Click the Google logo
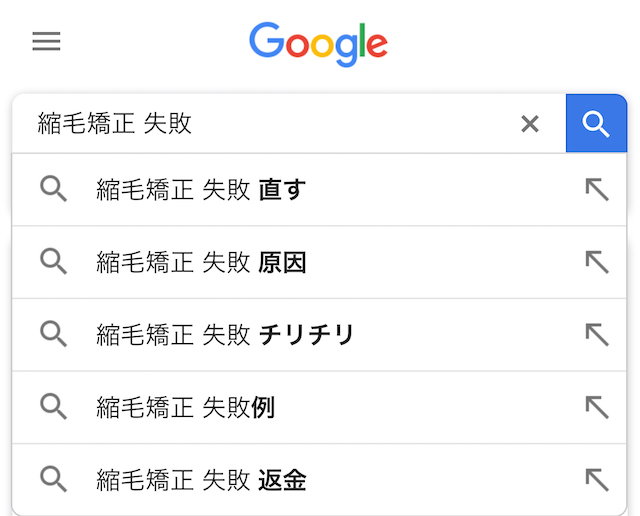 pyautogui.click(x=318, y=44)
